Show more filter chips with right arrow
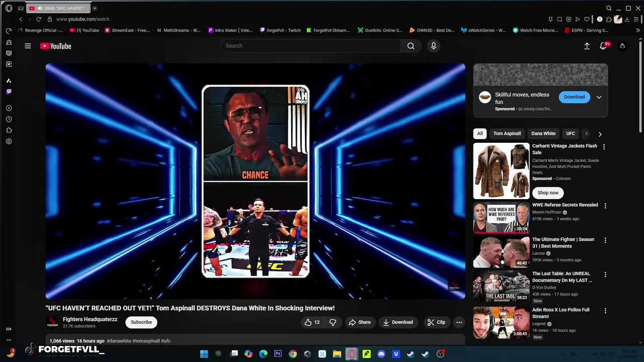The width and height of the screenshot is (644, 362). click(x=600, y=134)
